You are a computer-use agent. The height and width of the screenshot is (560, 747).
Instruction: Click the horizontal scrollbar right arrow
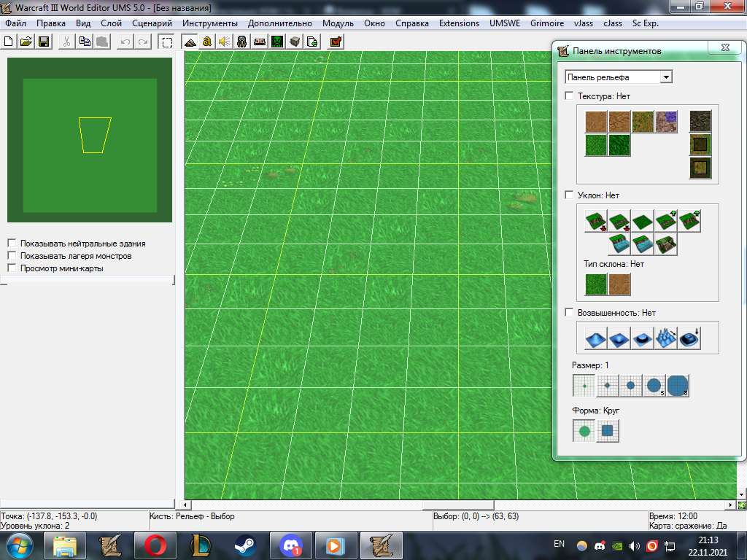[731, 505]
